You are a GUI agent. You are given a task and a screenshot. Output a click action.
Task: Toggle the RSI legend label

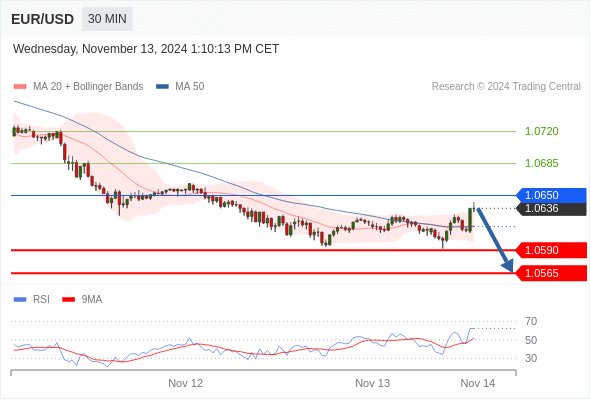coord(41,300)
